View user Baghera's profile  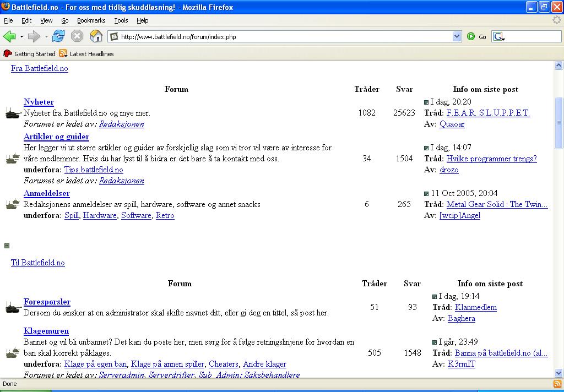[461, 318]
